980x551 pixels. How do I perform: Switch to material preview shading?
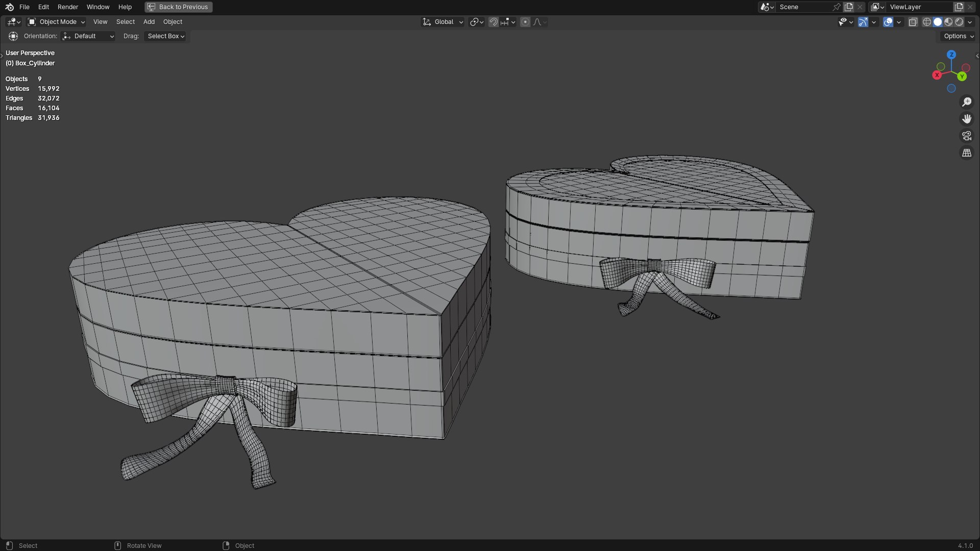pos(948,22)
